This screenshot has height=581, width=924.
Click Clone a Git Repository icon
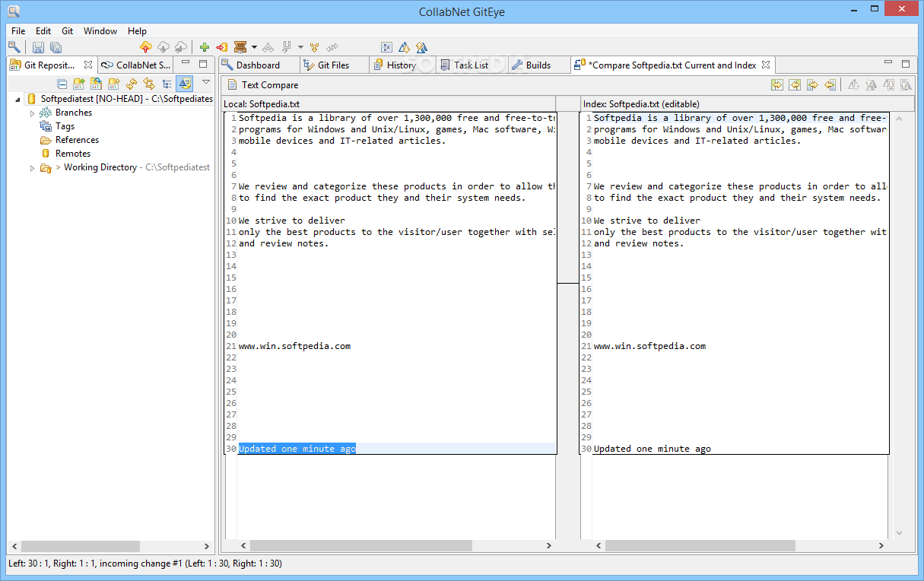[96, 84]
